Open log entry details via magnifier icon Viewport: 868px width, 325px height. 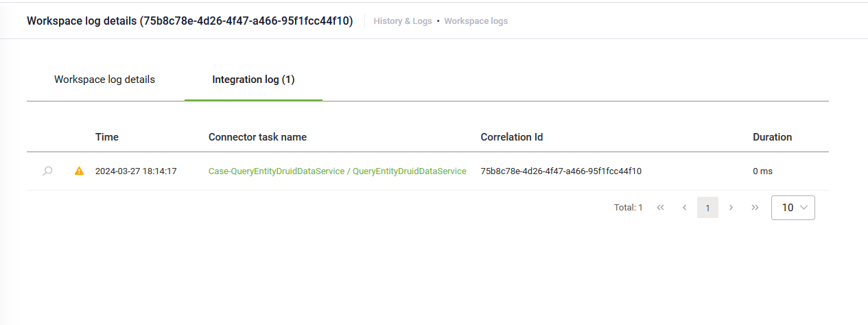(x=47, y=171)
